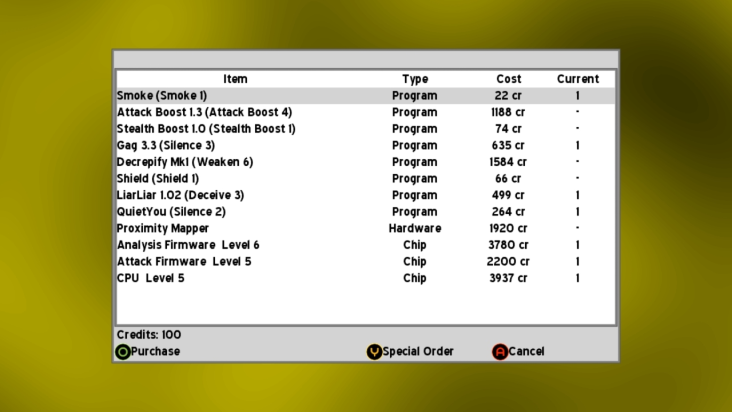This screenshot has width=732, height=412.
Task: Click Program type in Shield row
Action: (x=415, y=179)
